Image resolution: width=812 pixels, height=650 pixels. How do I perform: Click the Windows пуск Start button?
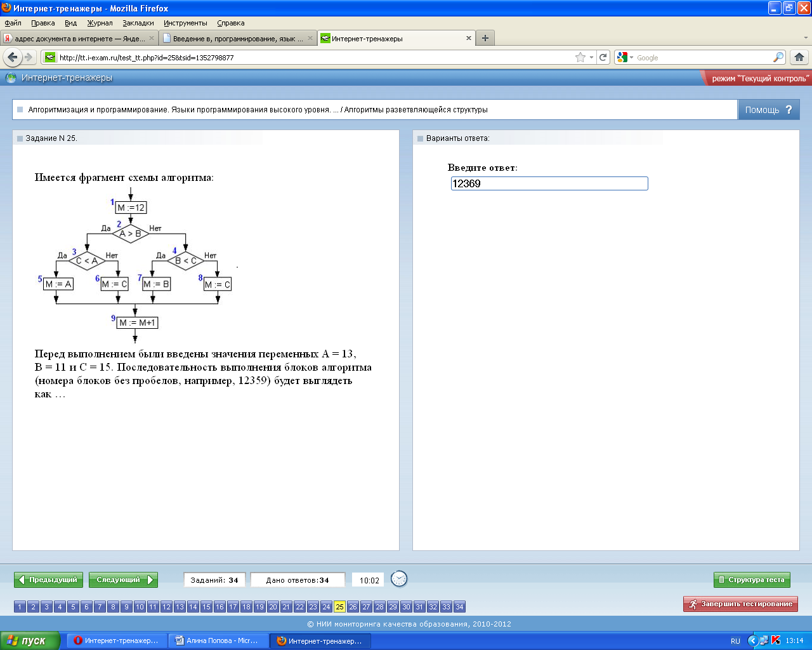tap(30, 640)
